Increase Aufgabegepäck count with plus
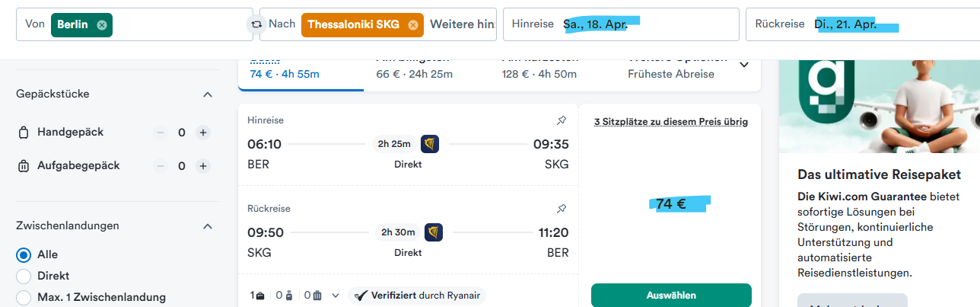The height and width of the screenshot is (307, 980). click(203, 166)
